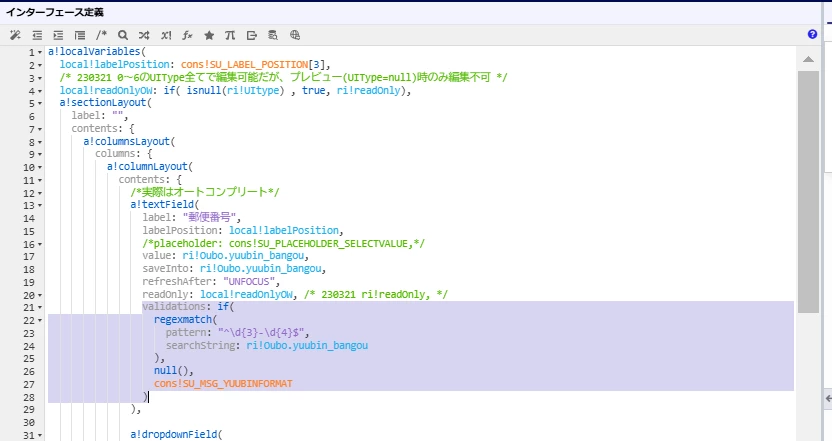Click the globe icon in toolbar
The image size is (832, 441).
click(295, 35)
